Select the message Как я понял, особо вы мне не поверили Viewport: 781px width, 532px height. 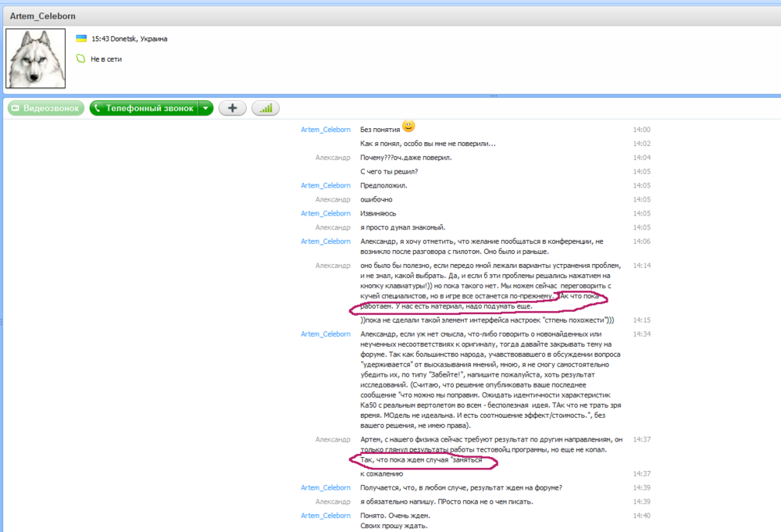tap(428, 144)
